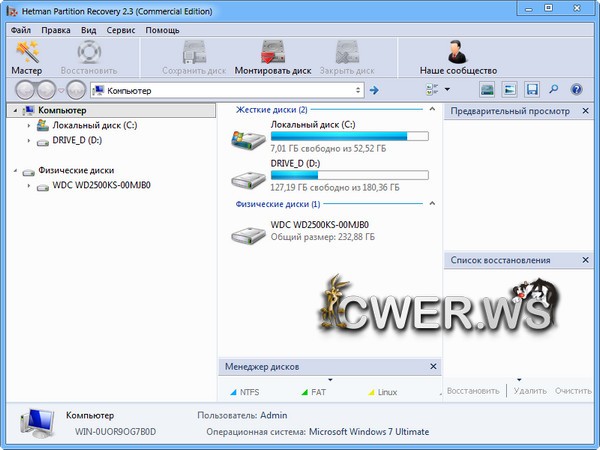This screenshot has height=450, width=600.
Task: Close the Менеджер дисков panel
Action: click(432, 367)
